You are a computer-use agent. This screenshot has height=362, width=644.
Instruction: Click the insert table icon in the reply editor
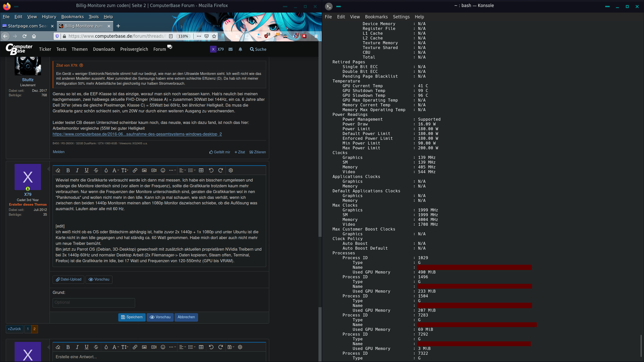click(x=201, y=347)
